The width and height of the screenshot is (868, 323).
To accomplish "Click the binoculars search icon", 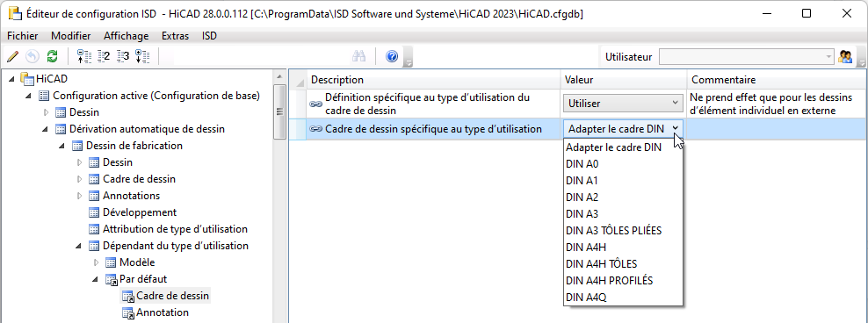I will coord(359,56).
